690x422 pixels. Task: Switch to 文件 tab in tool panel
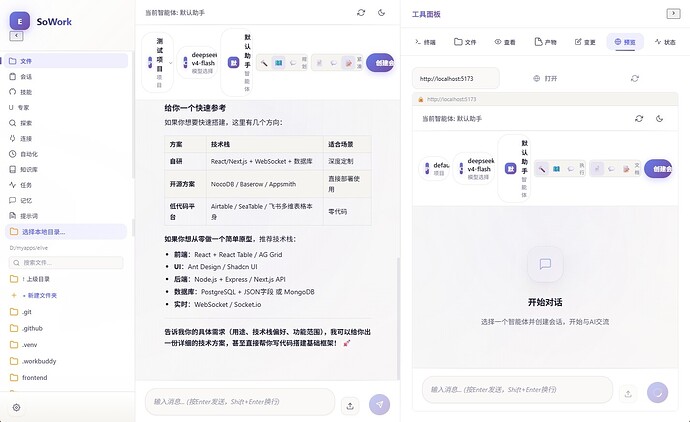pos(465,42)
